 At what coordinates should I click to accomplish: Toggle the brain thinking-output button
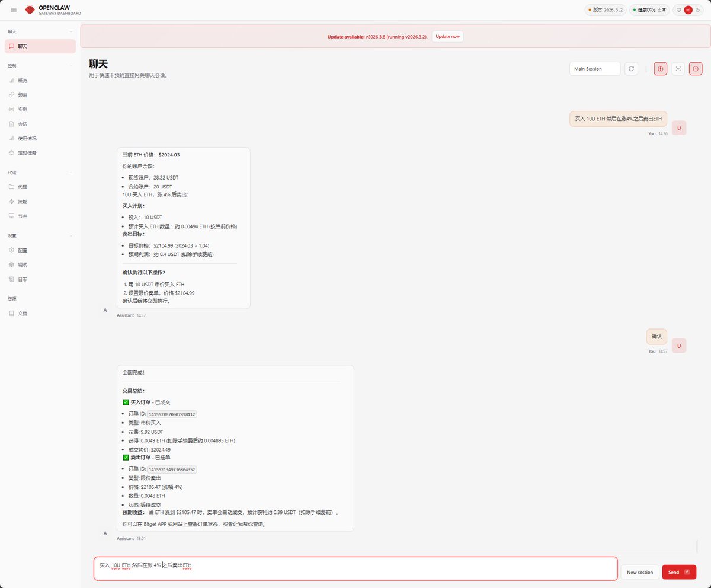(x=661, y=69)
